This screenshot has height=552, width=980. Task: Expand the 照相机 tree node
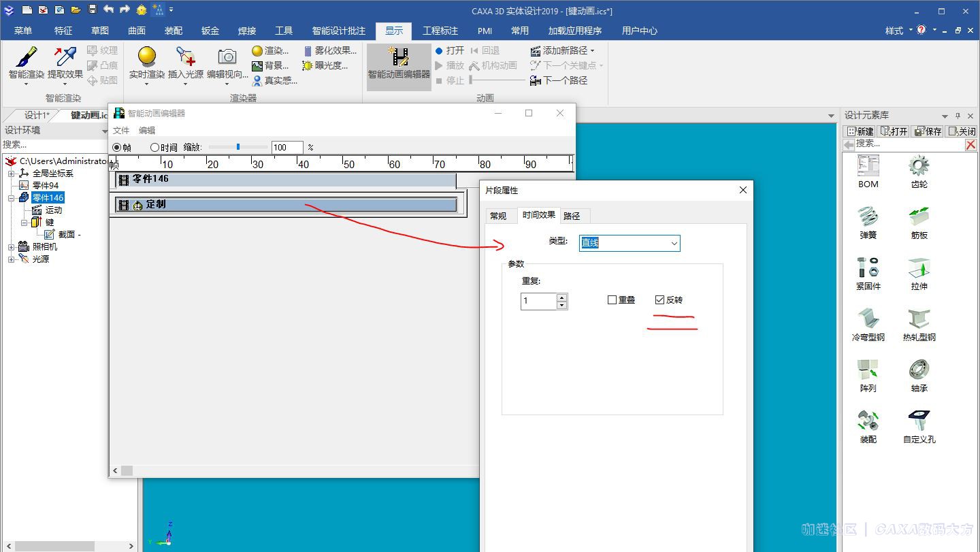12,247
